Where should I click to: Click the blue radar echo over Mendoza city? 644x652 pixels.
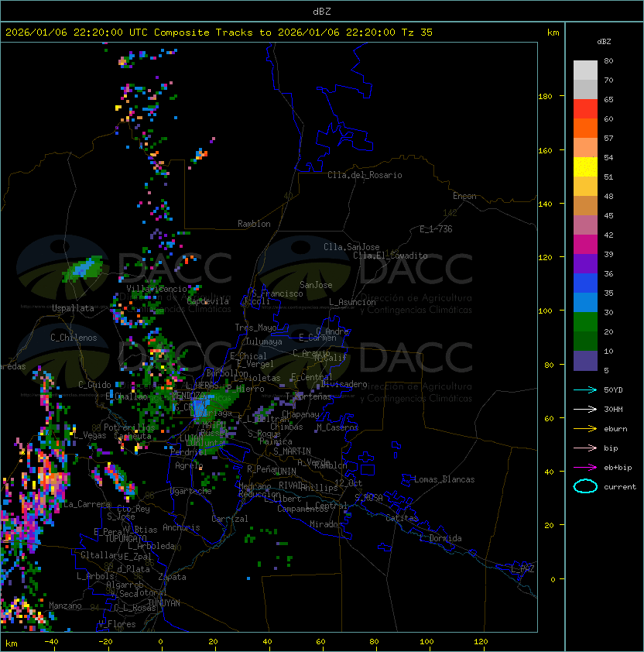pos(200,407)
